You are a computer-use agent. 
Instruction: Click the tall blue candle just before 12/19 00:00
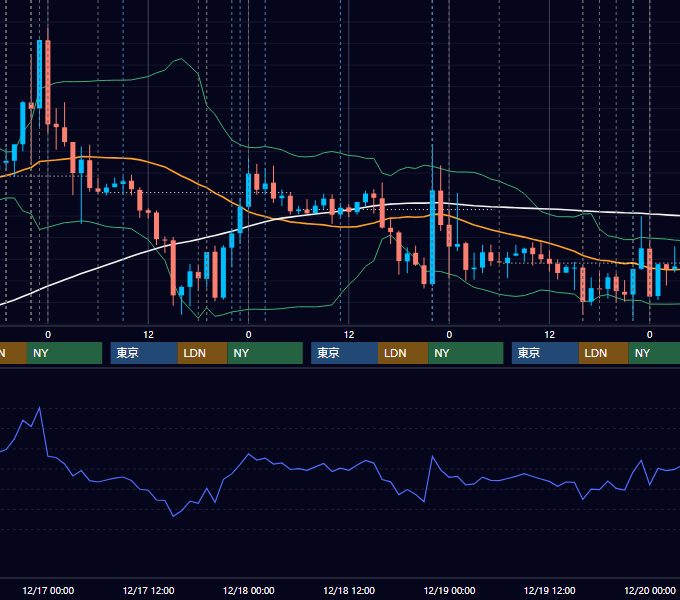click(432, 237)
